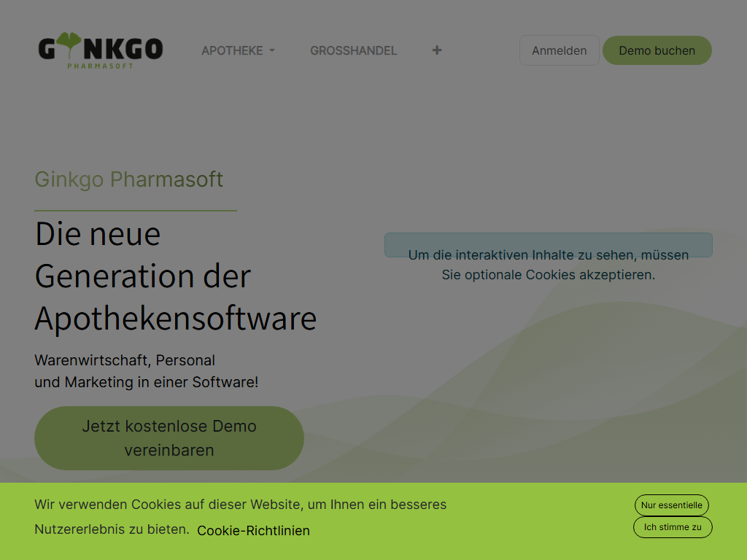The image size is (747, 560).
Task: Click the optional cookies notice about interactive content
Action: pyautogui.click(x=549, y=265)
